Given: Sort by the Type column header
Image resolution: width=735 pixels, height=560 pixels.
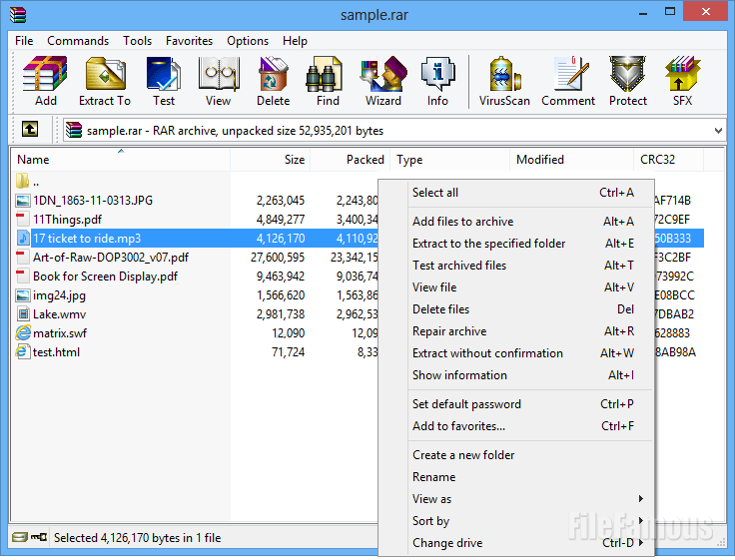Looking at the screenshot, I should [x=450, y=160].
